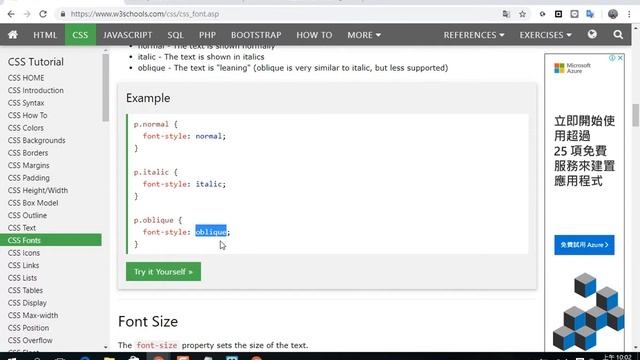Open CSS Box Model in sidebar
Viewport: 640px width, 360px height.
point(33,203)
